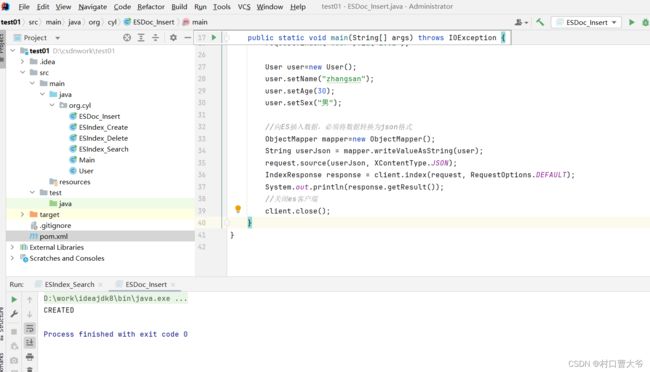Click the test01 breadcrumb in navigation bar
Screen dimensions: 650x372
(11, 22)
